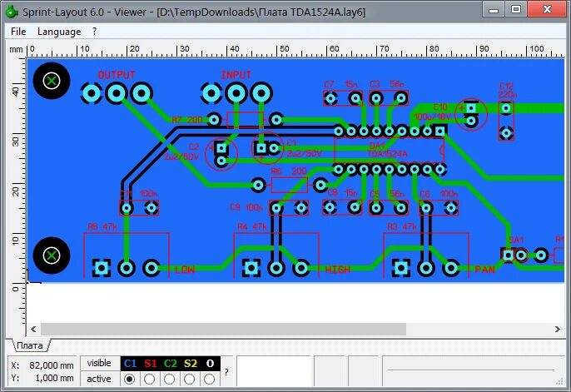The width and height of the screenshot is (571, 392).
Task: Click the R7 200 resistor label
Action: tap(187, 120)
